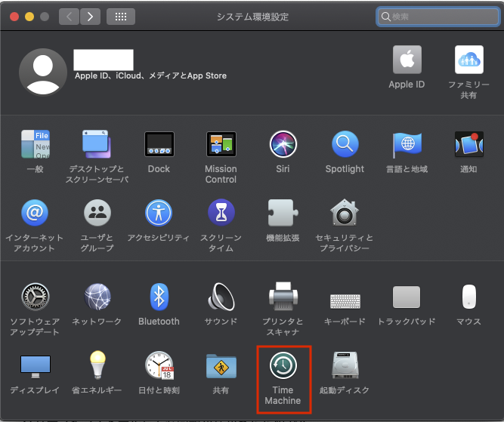Open 共有 (Sharing) folder icon pane
This screenshot has width=504, height=422.
[x=221, y=366]
